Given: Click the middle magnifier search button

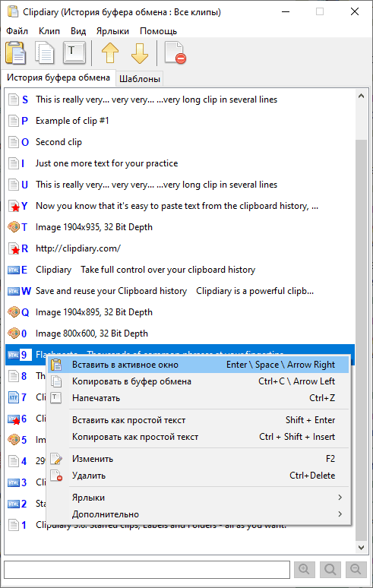Looking at the screenshot, I should point(330,570).
